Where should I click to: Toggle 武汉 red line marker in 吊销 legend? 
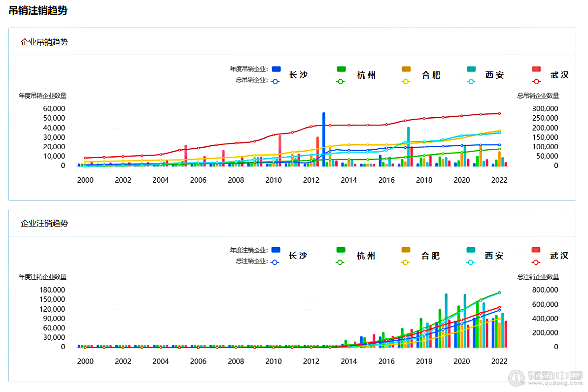[537, 81]
